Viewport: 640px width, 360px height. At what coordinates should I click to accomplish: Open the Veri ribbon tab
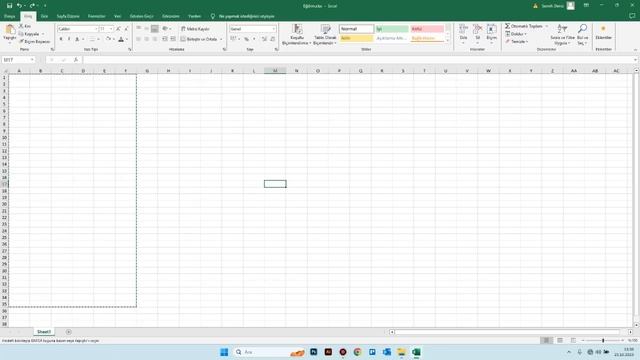tap(118, 16)
